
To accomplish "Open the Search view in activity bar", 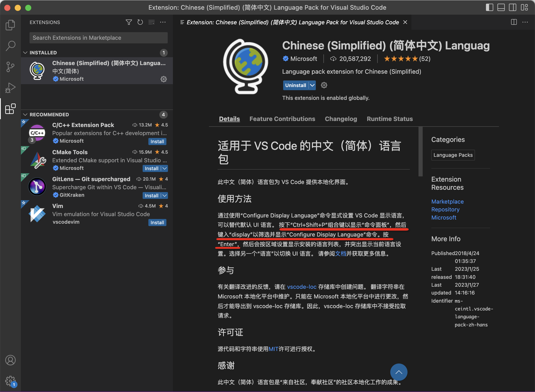I will click(x=10, y=46).
